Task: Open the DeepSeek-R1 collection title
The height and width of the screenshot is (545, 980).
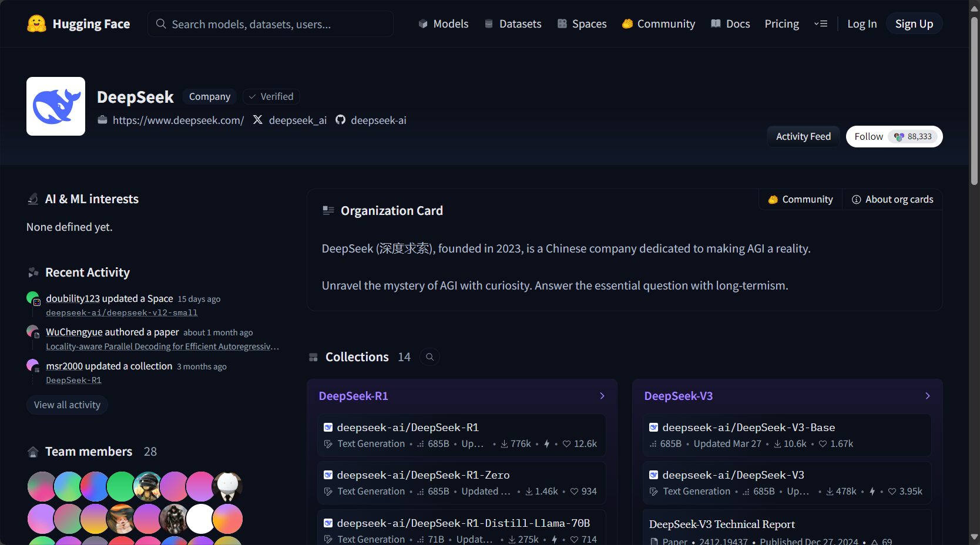Action: 353,396
